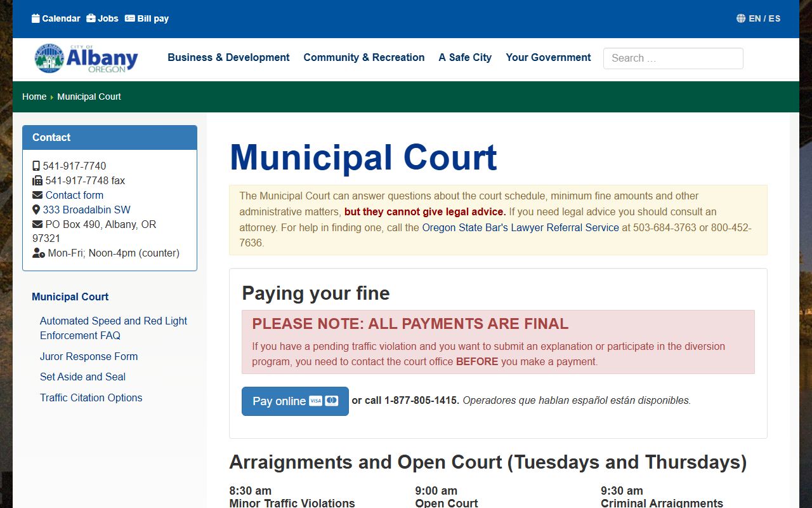Click map pin icon beside 333 Broadalbin

tap(36, 210)
